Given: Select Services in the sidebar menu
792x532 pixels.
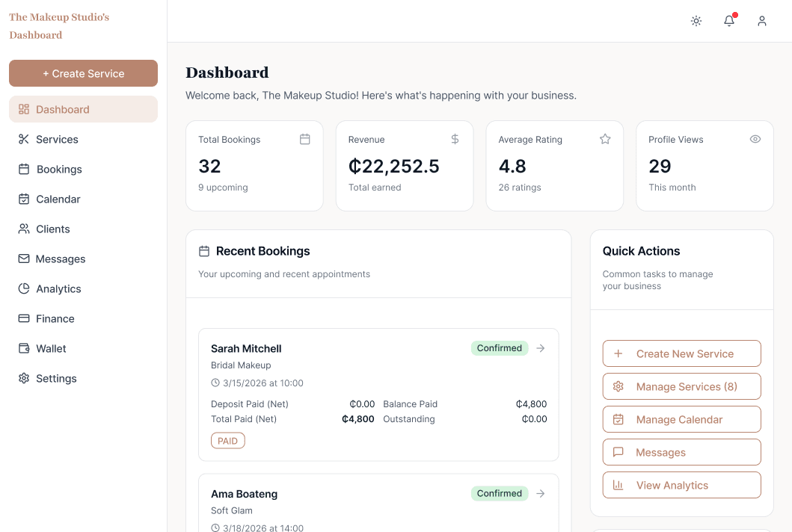Looking at the screenshot, I should click(x=57, y=139).
